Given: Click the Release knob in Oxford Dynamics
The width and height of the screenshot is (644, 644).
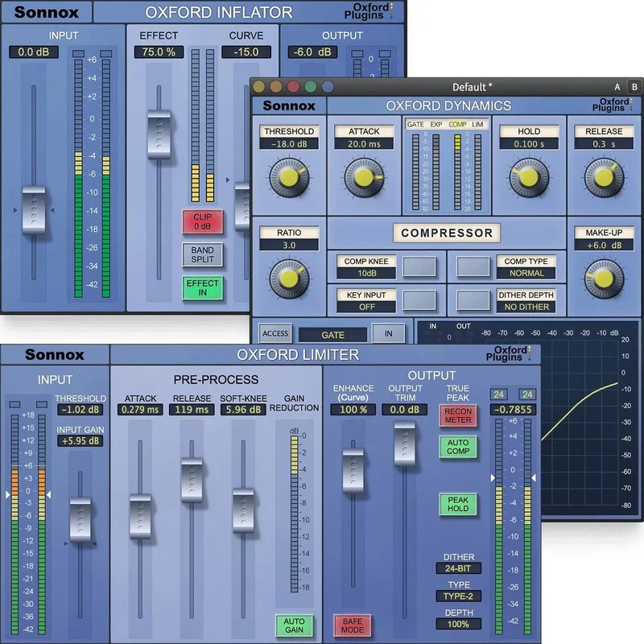Looking at the screenshot, I should click(x=604, y=177).
